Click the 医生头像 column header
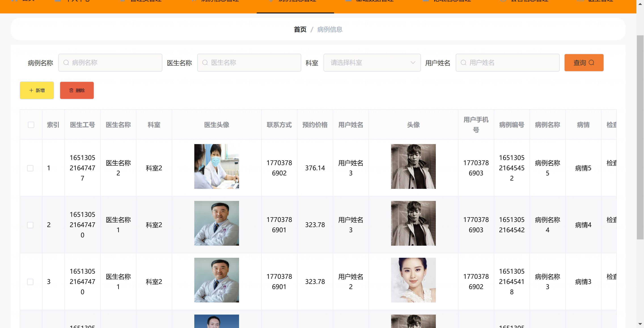This screenshot has width=644, height=328. pos(216,125)
